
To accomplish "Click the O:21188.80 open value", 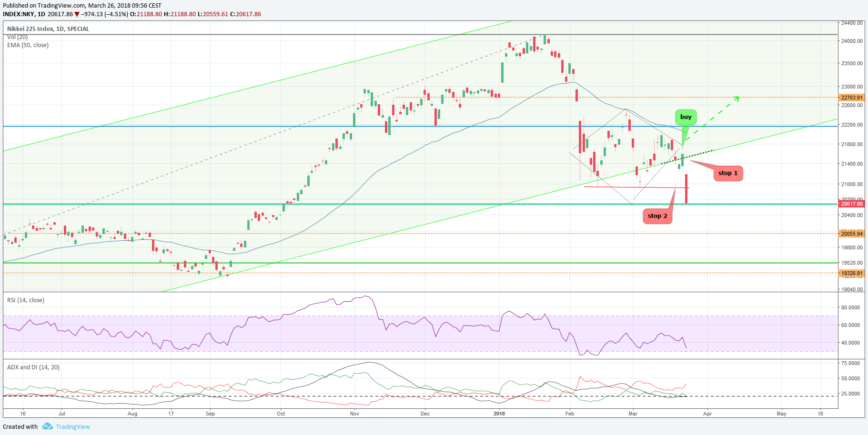I will pyautogui.click(x=146, y=14).
